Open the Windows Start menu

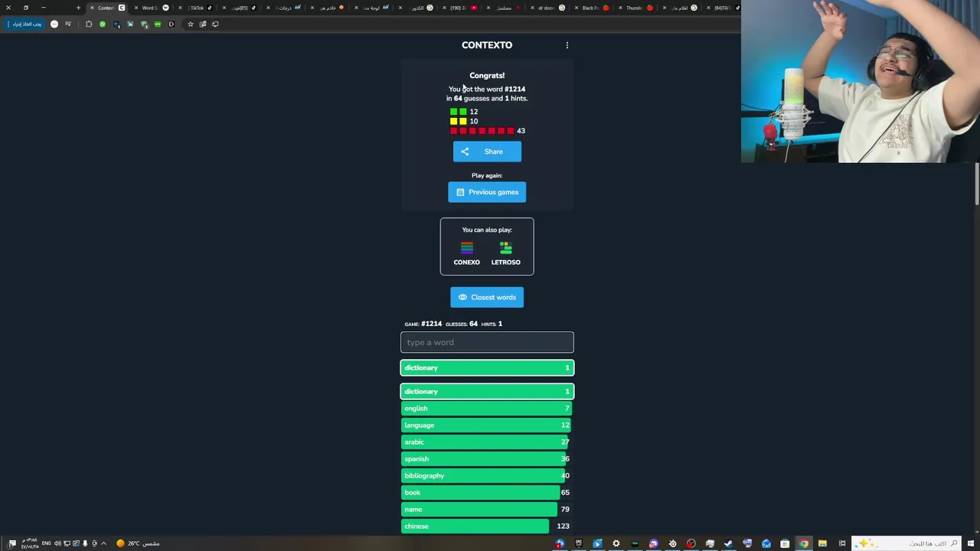coord(971,543)
